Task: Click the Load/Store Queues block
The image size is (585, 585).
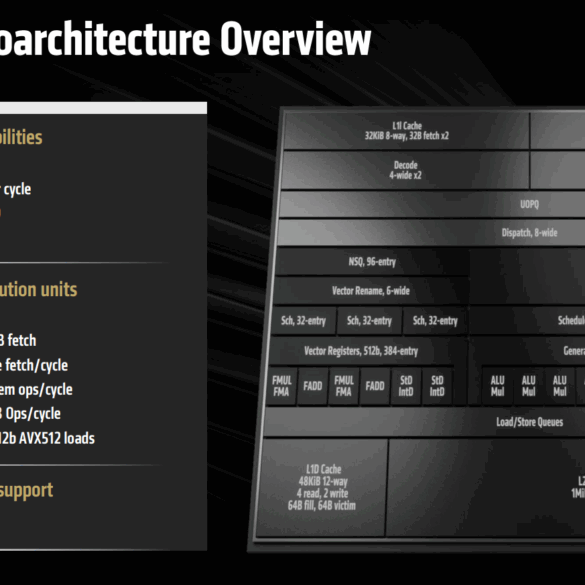Action: click(424, 422)
